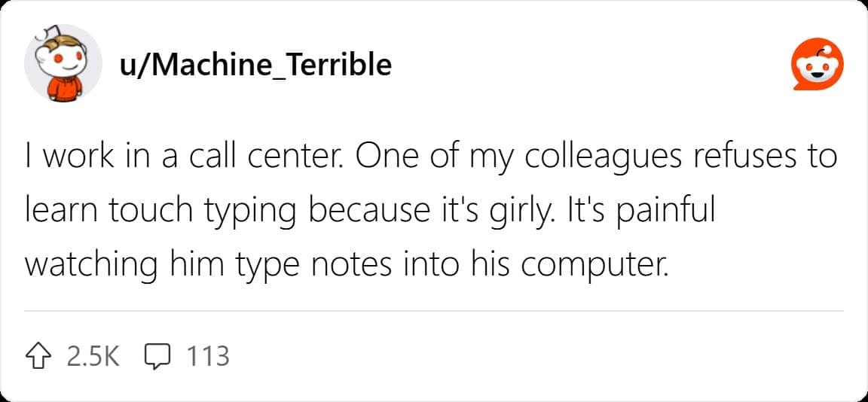Click the 2.5K upvote count

(93, 355)
